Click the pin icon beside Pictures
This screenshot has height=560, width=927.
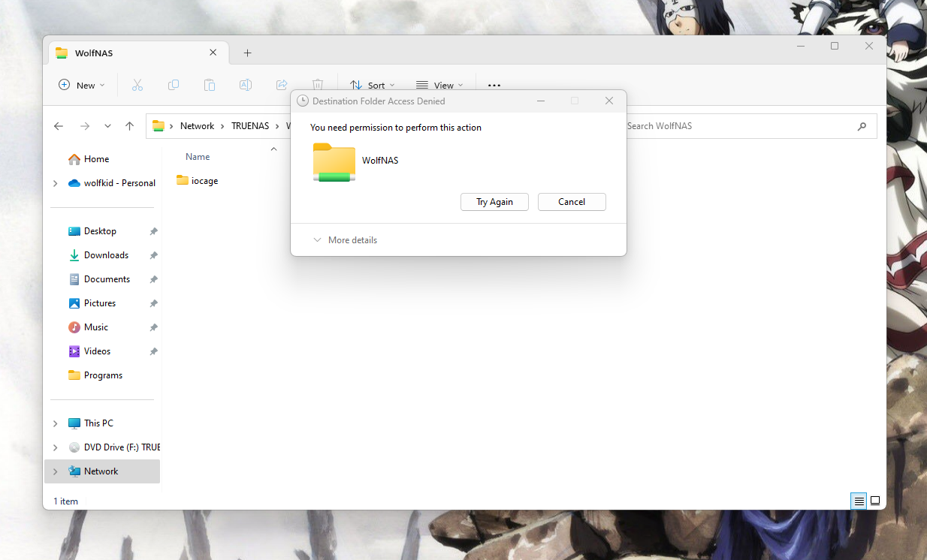coord(153,303)
